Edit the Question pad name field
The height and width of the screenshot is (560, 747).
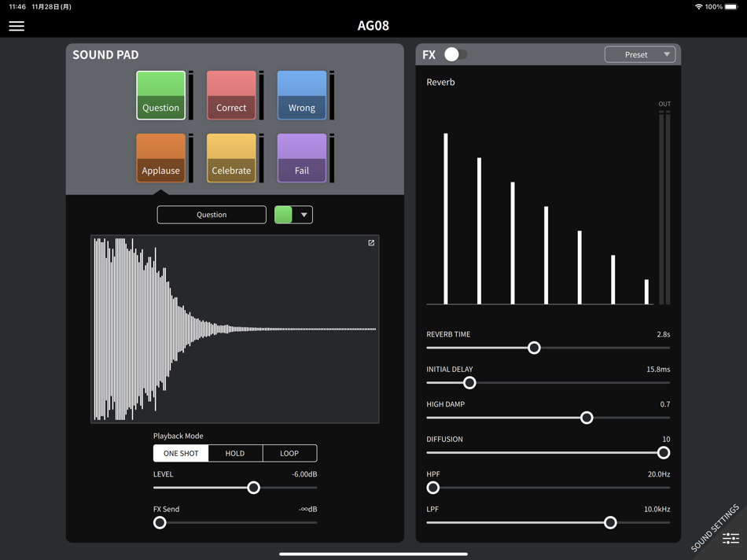[x=212, y=215]
